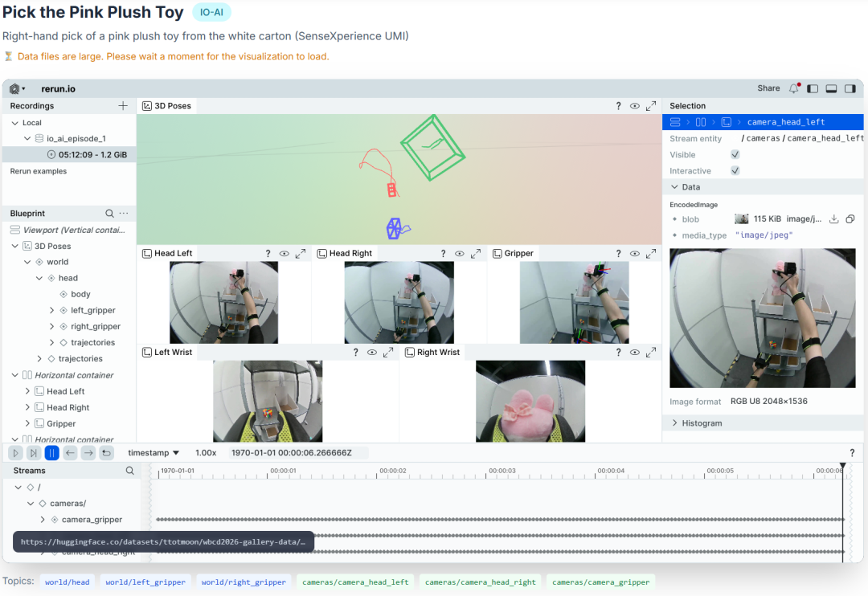Select the 3D Poses view tab

pos(166,106)
